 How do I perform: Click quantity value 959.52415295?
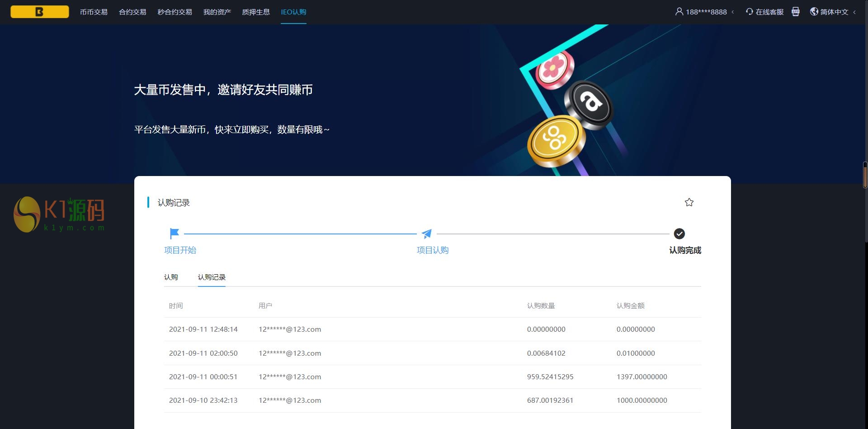coord(550,377)
